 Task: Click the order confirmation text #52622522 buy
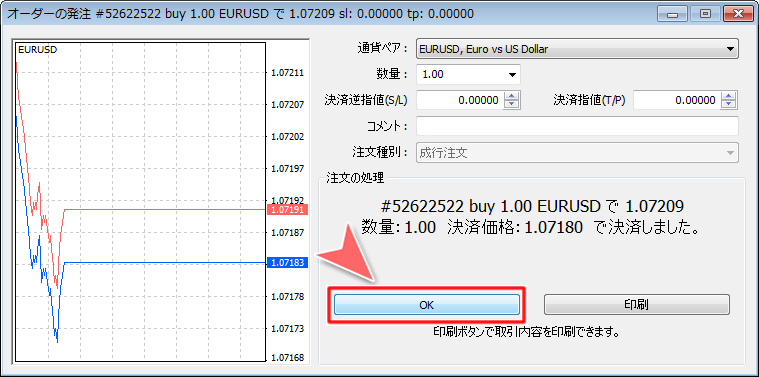pyautogui.click(x=532, y=207)
